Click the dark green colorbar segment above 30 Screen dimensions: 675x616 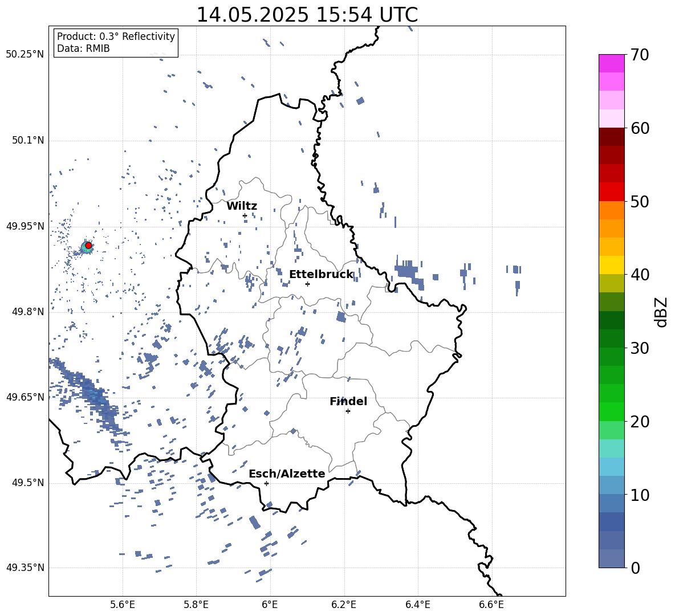(x=611, y=338)
